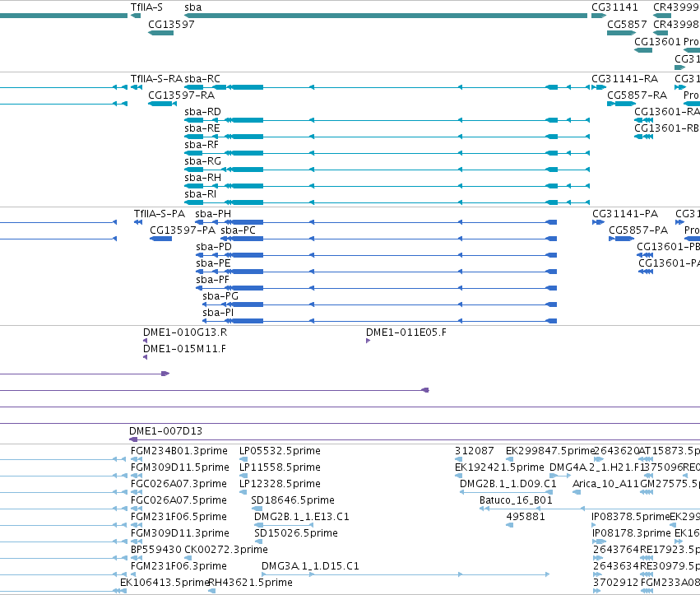Viewport: 700px width, 595px height.
Task: Open the SD18646.5prime EST label
Action: tap(292, 500)
